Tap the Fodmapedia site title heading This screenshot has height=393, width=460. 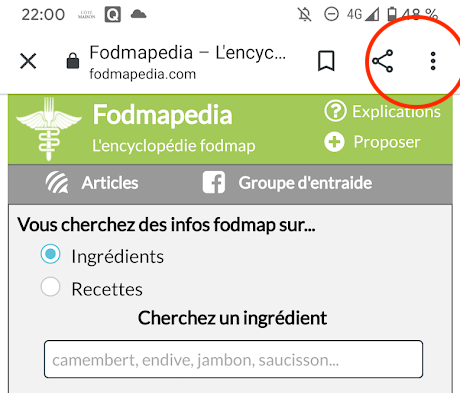coord(162,115)
